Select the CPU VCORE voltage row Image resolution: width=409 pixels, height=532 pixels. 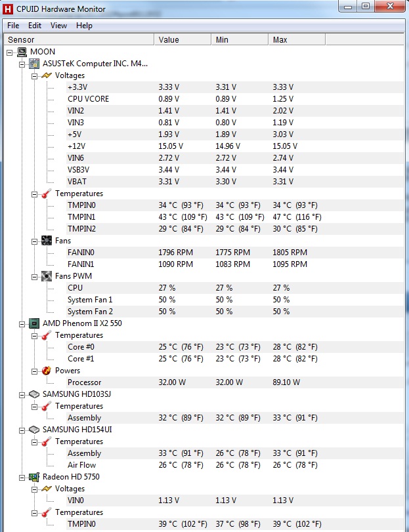click(235, 99)
